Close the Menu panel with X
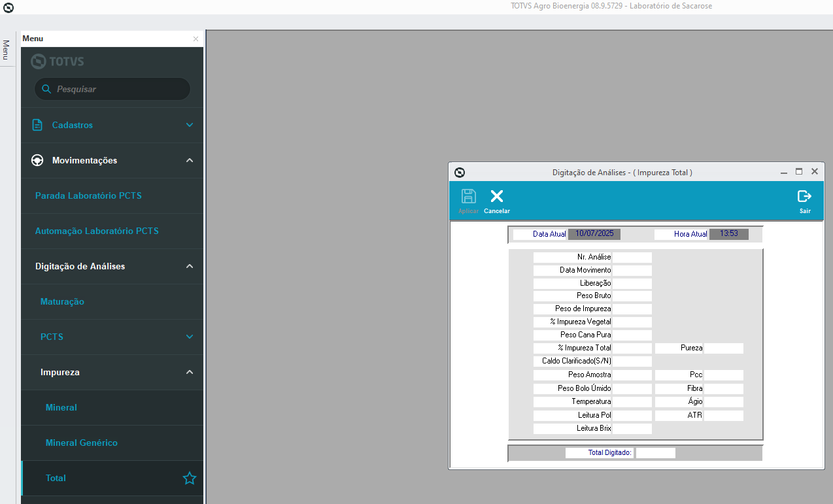This screenshot has width=833, height=504. 195,39
